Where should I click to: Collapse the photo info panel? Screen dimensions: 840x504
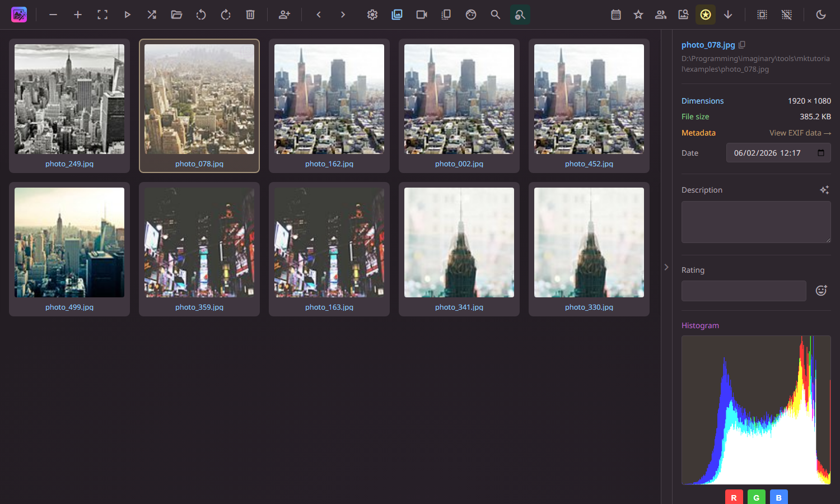point(666,267)
